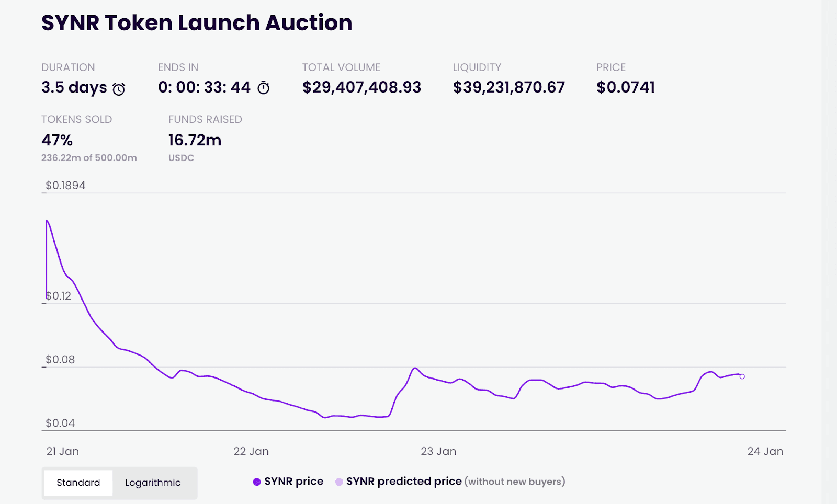
Task: Switch chart scale to Logarithmic
Action: point(153,483)
